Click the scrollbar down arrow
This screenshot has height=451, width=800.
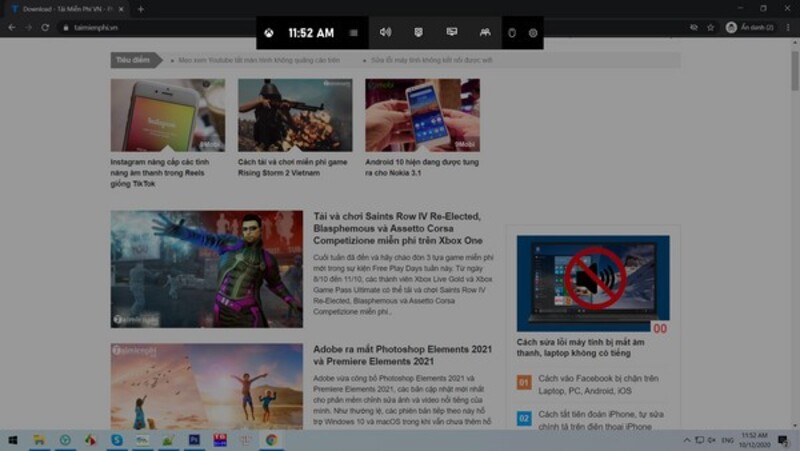click(x=795, y=425)
